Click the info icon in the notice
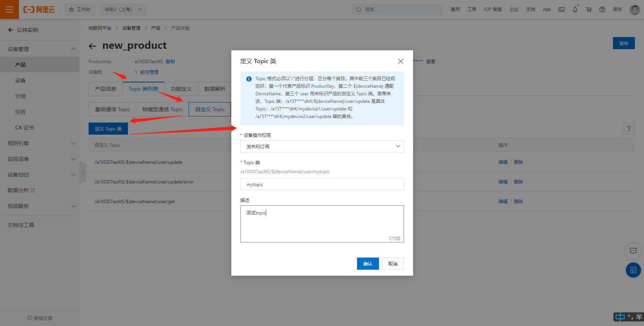This screenshot has height=326, width=644. pos(249,79)
